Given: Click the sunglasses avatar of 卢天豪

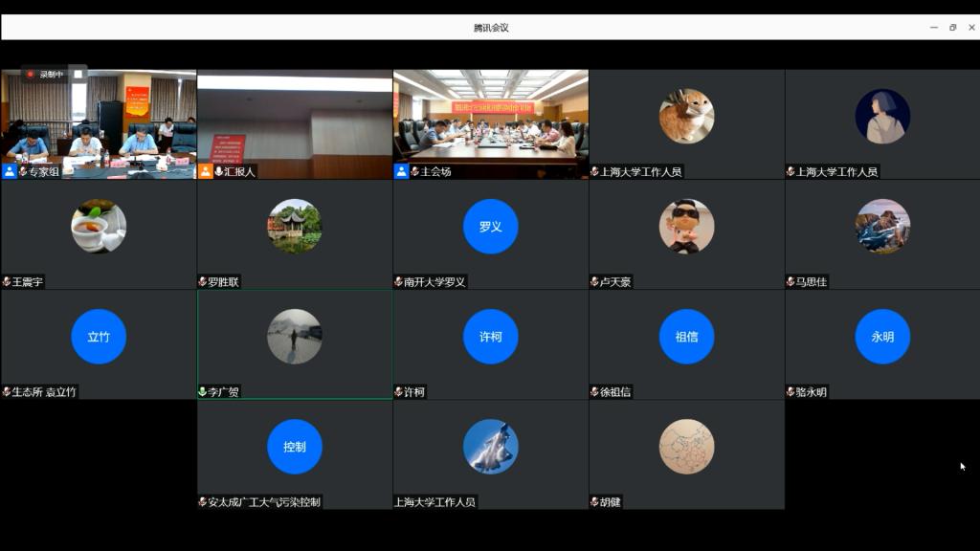Looking at the screenshot, I should coord(686,227).
